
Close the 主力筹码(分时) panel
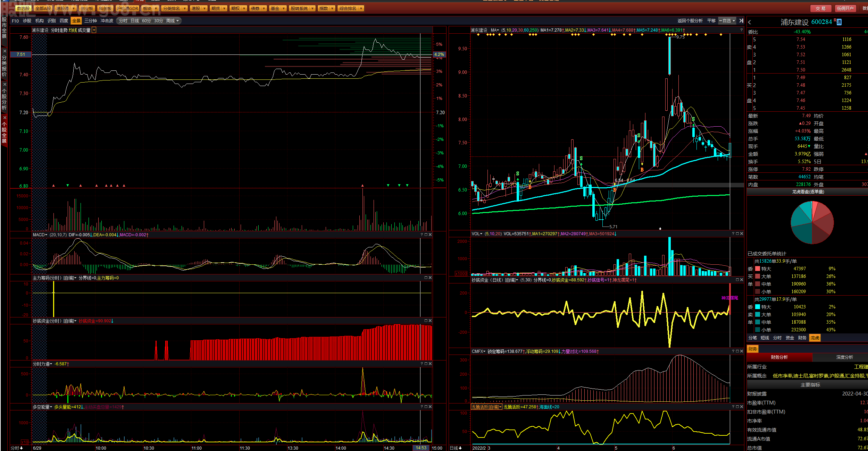tap(430, 278)
